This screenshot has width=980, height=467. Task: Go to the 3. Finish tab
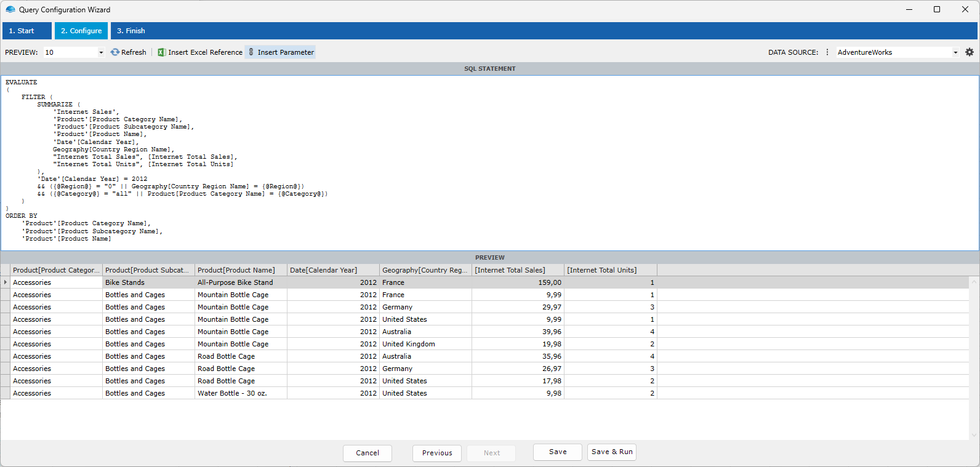coord(131,31)
